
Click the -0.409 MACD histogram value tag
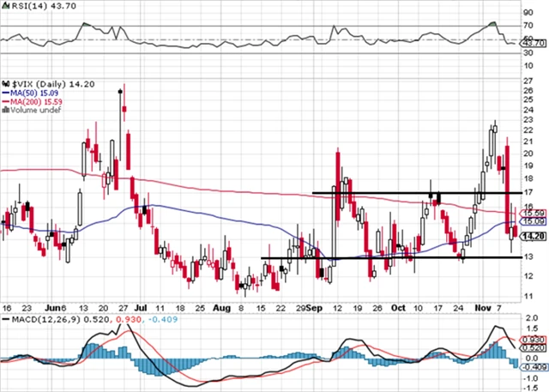[534, 365]
